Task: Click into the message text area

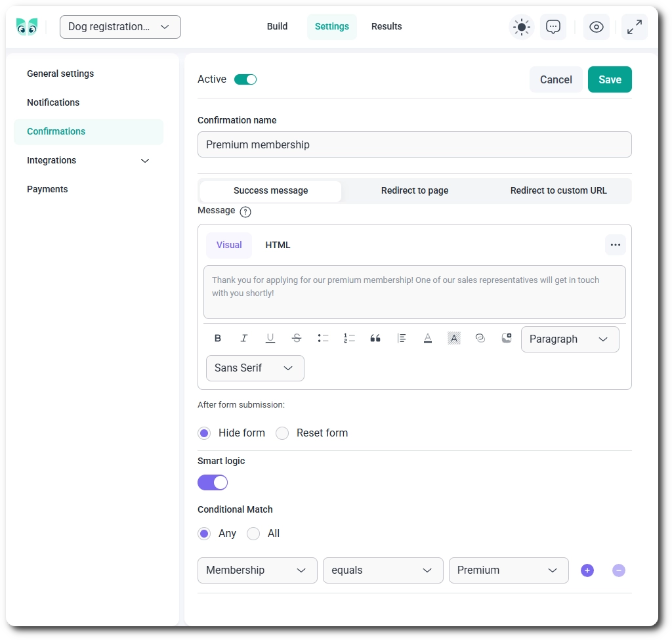Action: [415, 292]
